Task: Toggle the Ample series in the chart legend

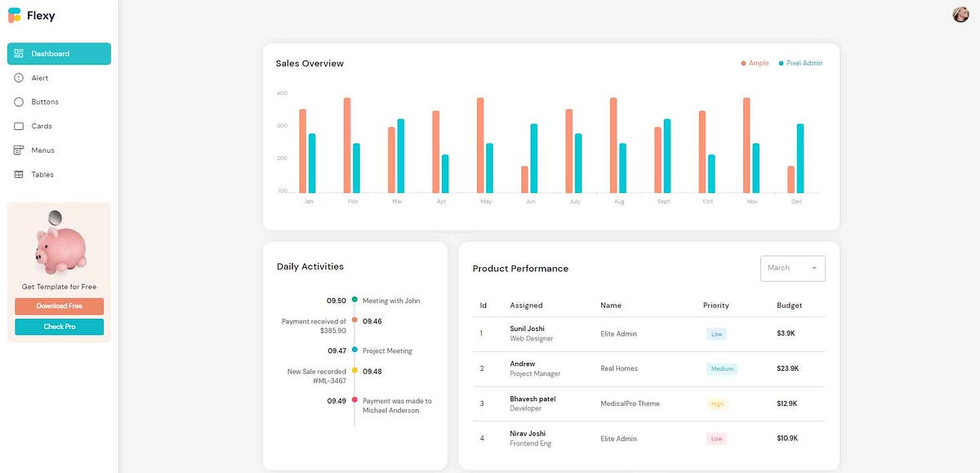Action: pyautogui.click(x=754, y=63)
